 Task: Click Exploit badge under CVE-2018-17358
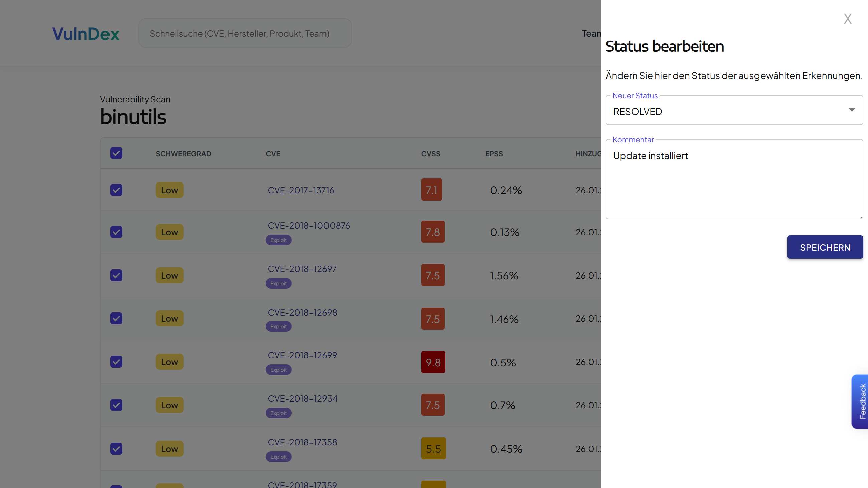278,457
